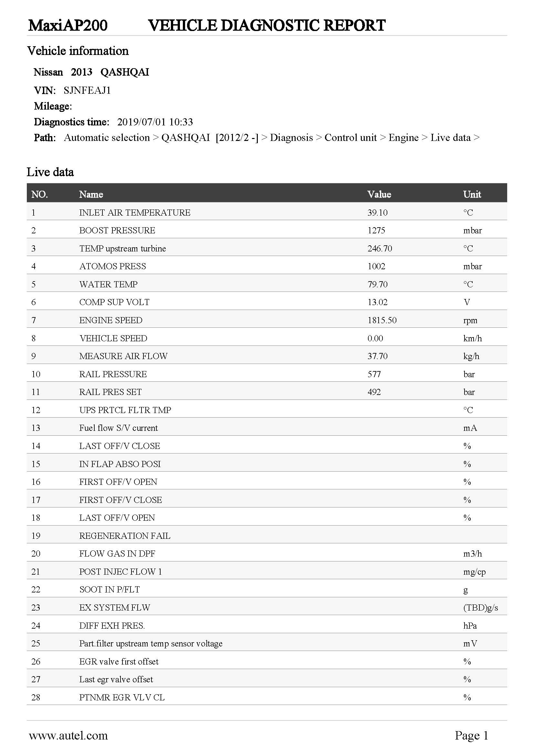Select the BOOST PRESSURE row
Viewport: 534px width, 756px height.
(x=267, y=230)
